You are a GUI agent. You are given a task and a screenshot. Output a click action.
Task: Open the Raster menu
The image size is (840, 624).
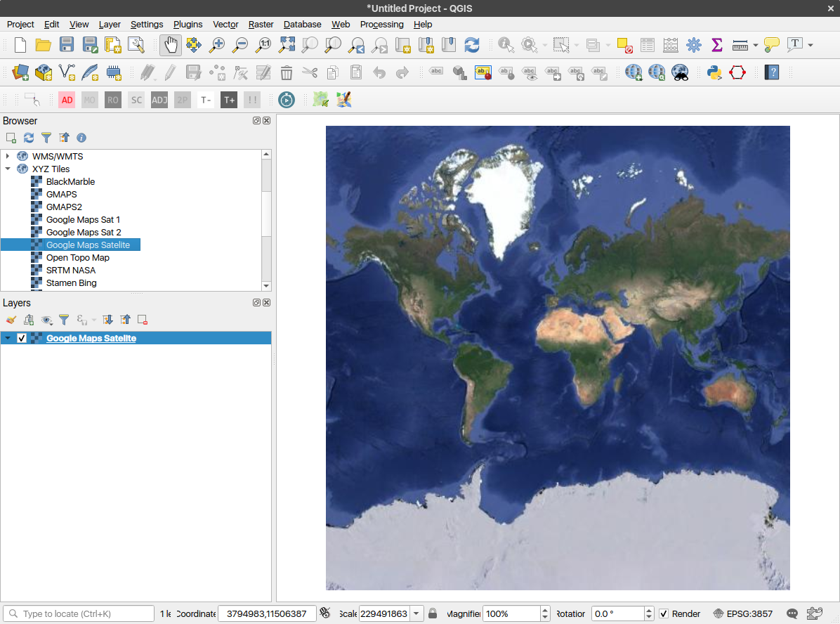click(x=261, y=24)
